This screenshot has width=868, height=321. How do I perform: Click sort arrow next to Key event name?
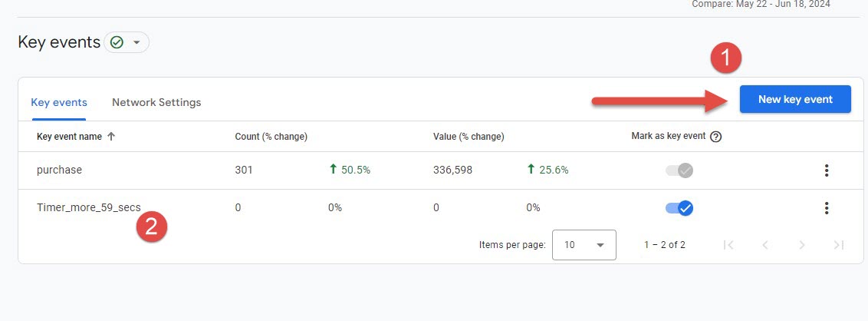click(x=111, y=137)
